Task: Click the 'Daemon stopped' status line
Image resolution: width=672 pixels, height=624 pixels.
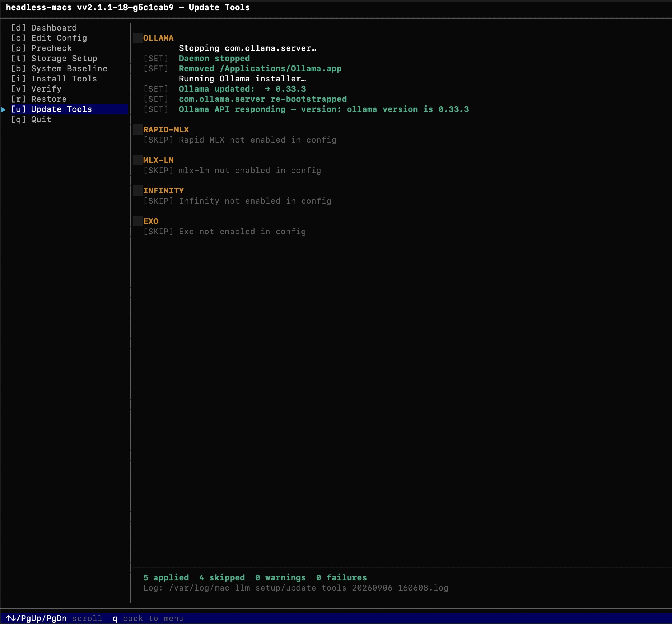Action: (214, 58)
